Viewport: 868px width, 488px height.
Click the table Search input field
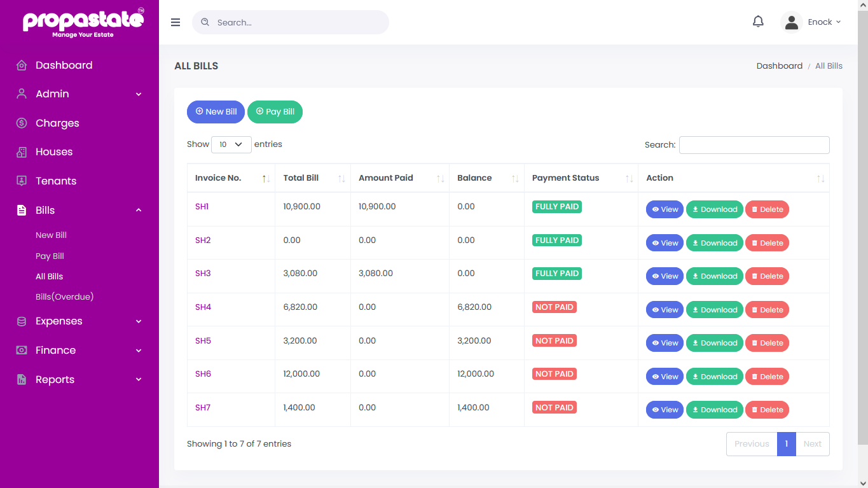(754, 145)
